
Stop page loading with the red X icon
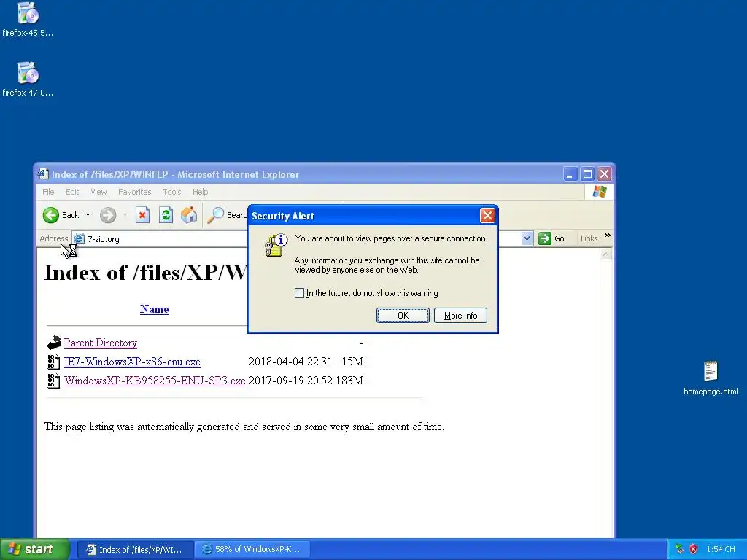pyautogui.click(x=142, y=215)
